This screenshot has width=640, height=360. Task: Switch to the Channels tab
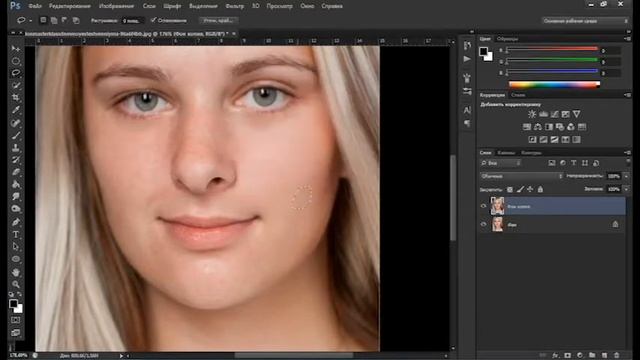click(x=506, y=153)
